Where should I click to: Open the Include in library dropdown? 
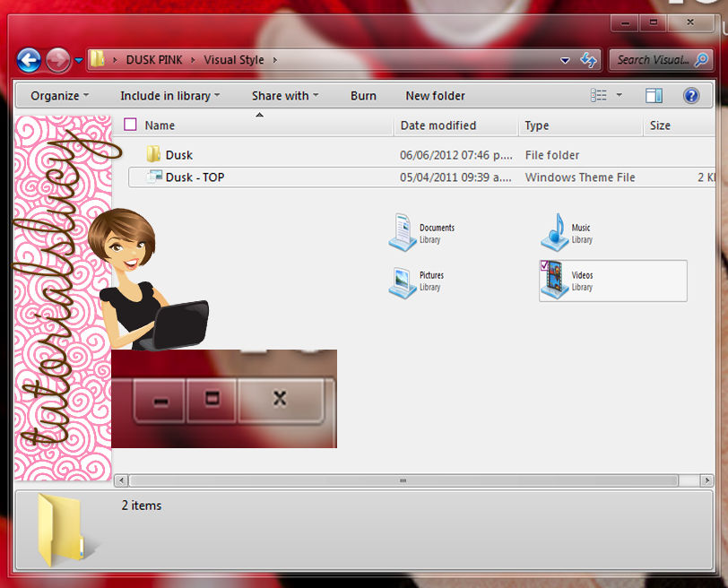click(169, 96)
